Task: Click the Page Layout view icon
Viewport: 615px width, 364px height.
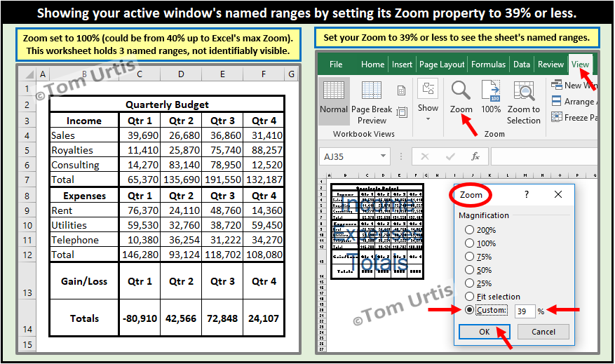Action: click(x=401, y=90)
